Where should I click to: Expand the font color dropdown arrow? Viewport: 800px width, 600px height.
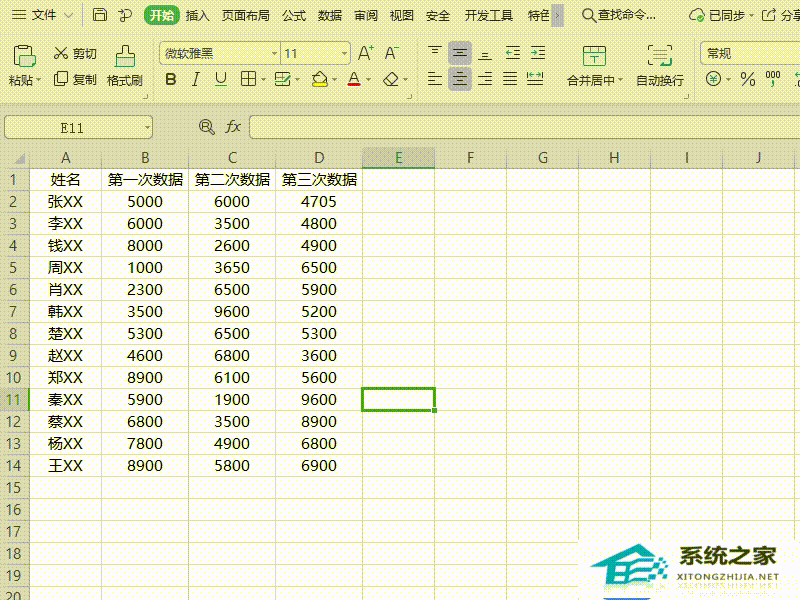(368, 80)
